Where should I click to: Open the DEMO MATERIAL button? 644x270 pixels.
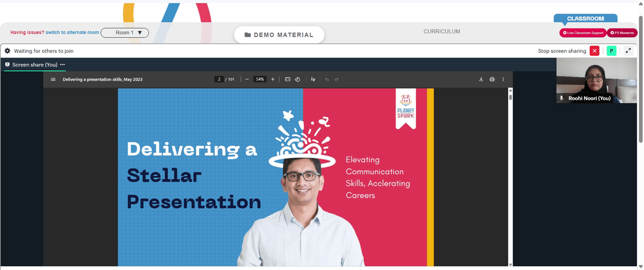(279, 35)
